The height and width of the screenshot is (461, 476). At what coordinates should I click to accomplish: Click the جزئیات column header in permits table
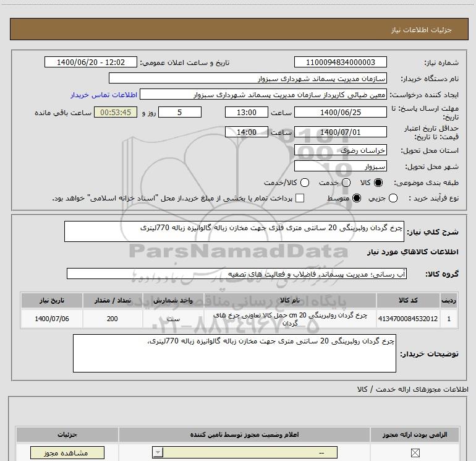pyautogui.click(x=67, y=434)
